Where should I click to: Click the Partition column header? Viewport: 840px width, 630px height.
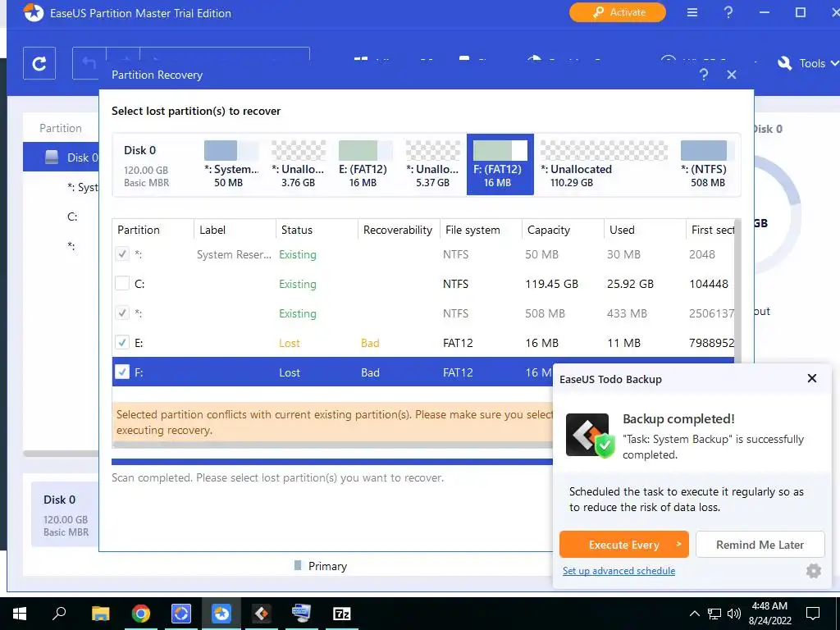pos(153,230)
